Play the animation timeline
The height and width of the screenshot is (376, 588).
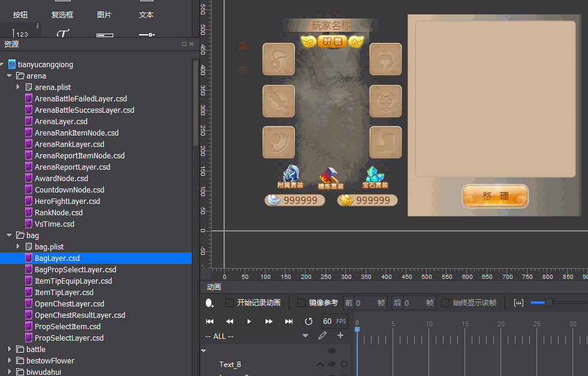pyautogui.click(x=249, y=321)
